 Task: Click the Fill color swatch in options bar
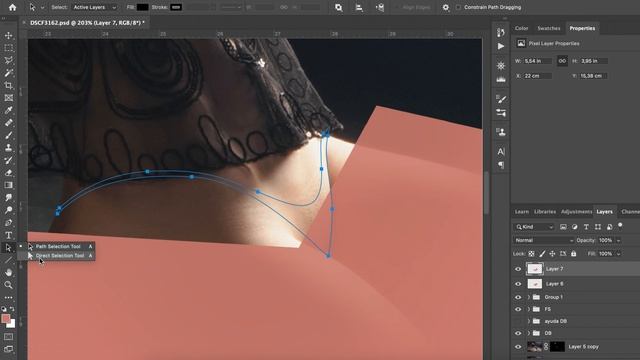click(142, 7)
